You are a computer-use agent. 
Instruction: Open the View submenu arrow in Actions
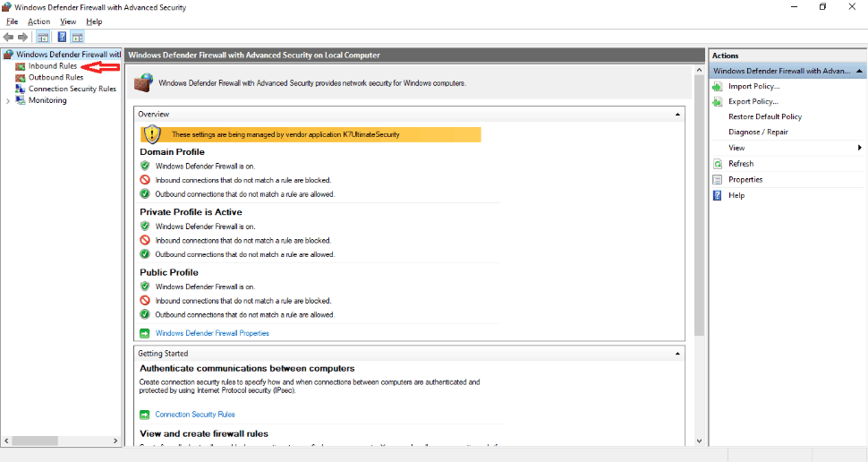coord(860,148)
